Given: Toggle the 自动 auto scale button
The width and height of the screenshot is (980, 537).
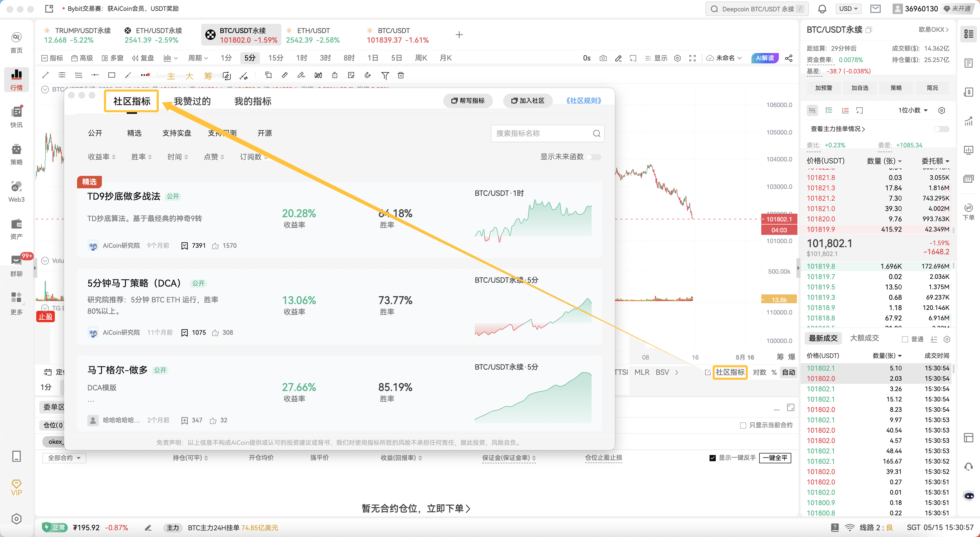Looking at the screenshot, I should tap(789, 372).
